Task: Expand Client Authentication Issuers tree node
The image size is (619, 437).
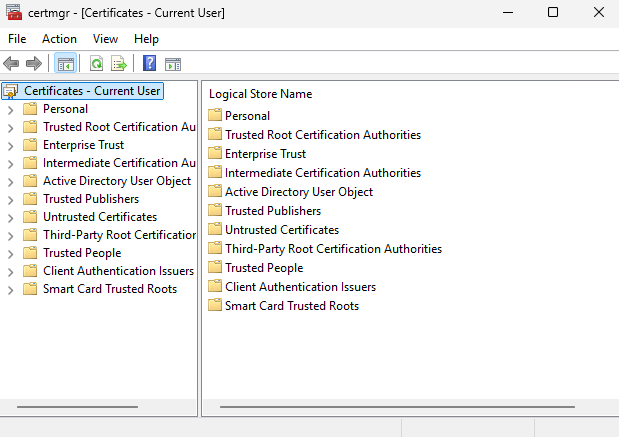Action: point(11,272)
